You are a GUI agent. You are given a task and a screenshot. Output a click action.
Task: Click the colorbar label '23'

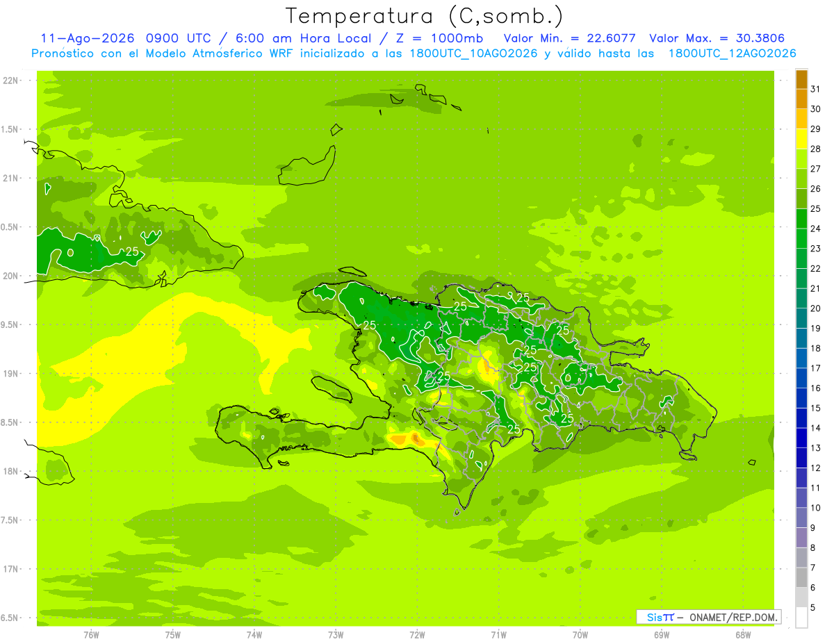pos(815,249)
